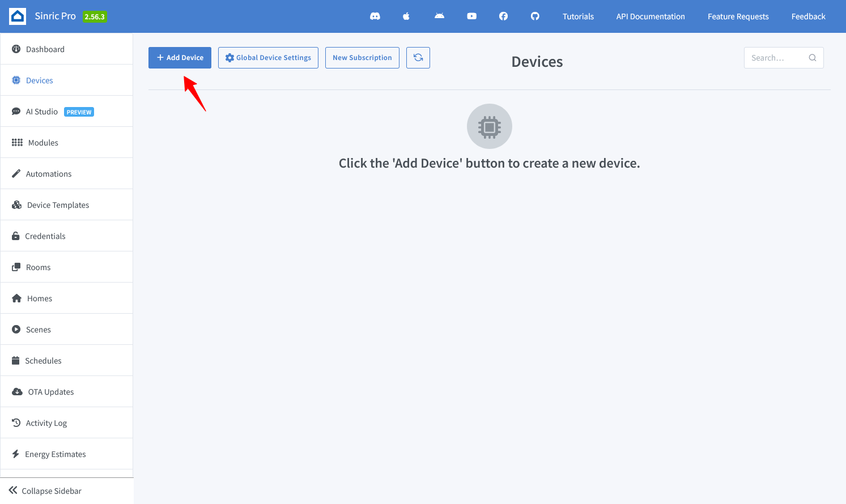Click the large chip placeholder icon

490,126
